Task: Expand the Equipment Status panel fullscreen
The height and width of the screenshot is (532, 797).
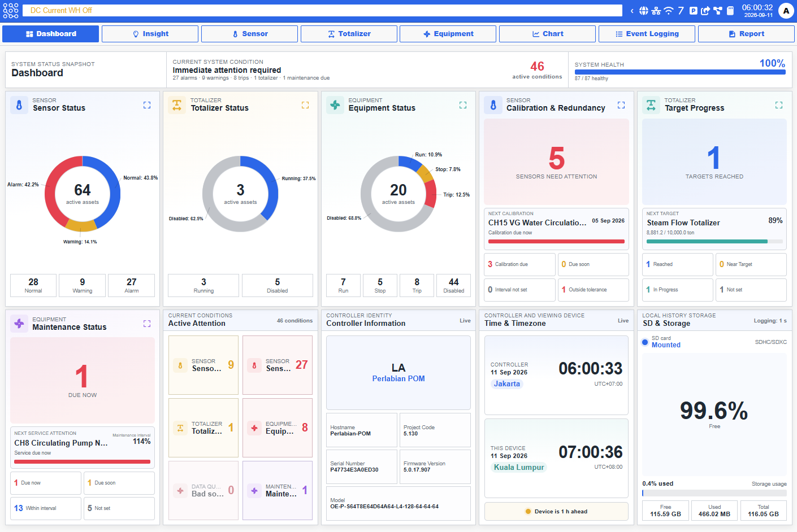Action: 463,105
